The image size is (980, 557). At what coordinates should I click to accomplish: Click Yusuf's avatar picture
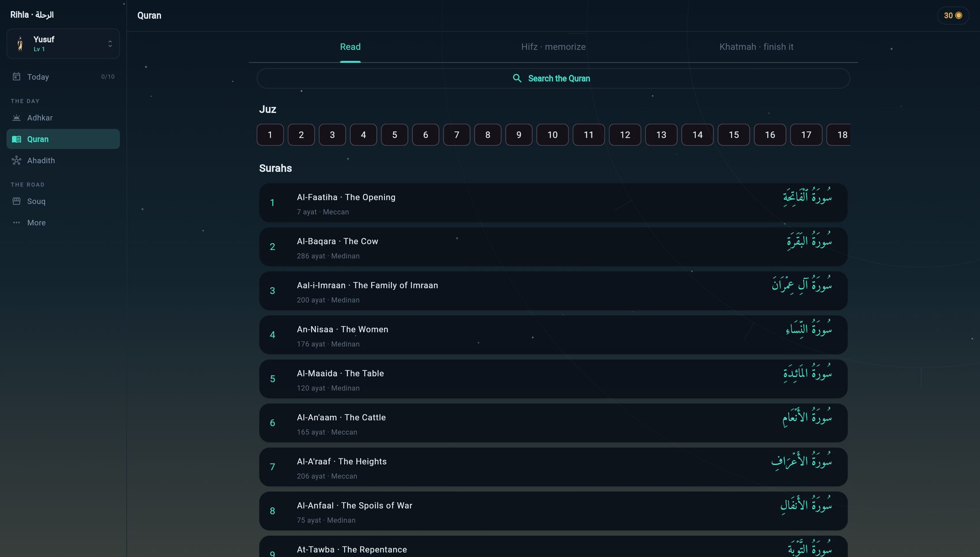point(20,44)
